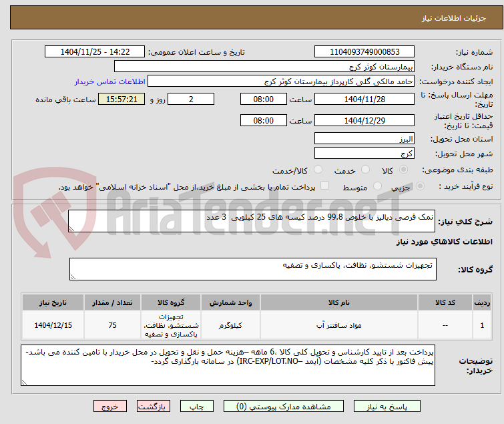Viewport: 504px width, 424px height.
Task: Toggle the 'اسناد خزانه اسلامی' payment checkbox
Action: click(325, 186)
